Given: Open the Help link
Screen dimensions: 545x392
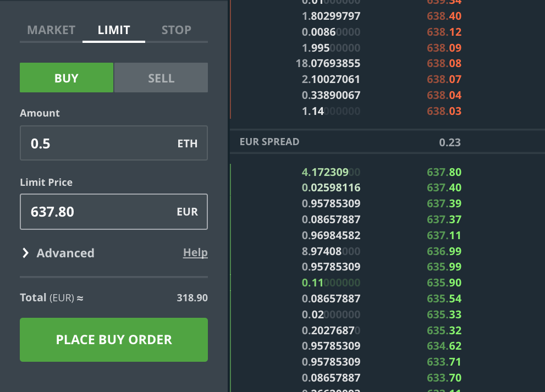Looking at the screenshot, I should (195, 252).
